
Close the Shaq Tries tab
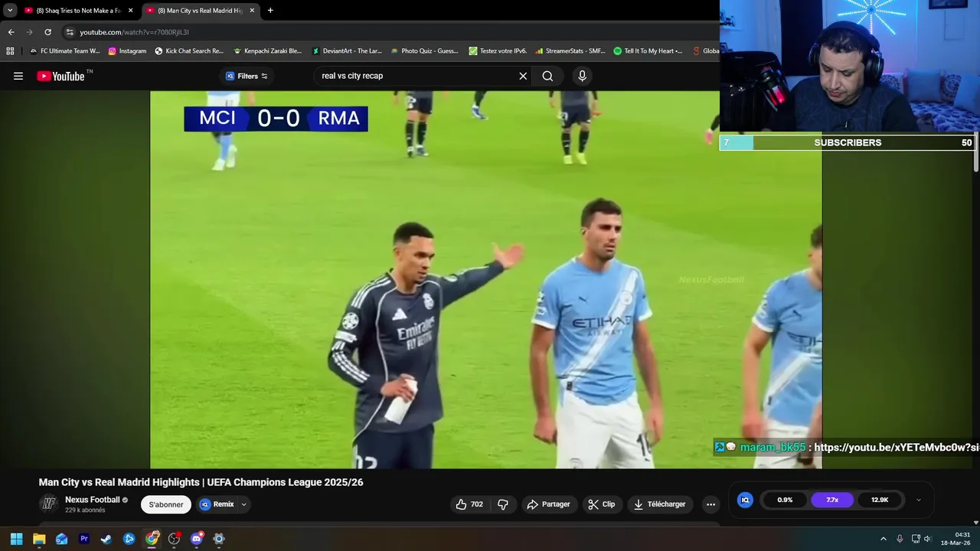pyautogui.click(x=130, y=11)
